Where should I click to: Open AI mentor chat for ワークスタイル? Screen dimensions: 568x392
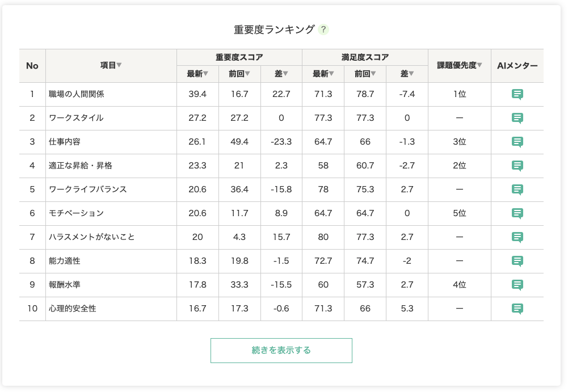click(x=517, y=118)
